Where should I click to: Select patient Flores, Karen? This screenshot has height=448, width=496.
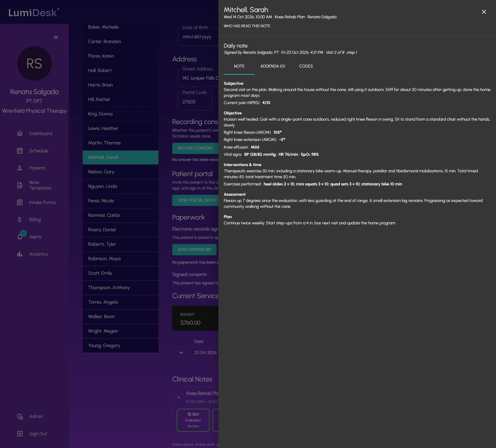[121, 56]
